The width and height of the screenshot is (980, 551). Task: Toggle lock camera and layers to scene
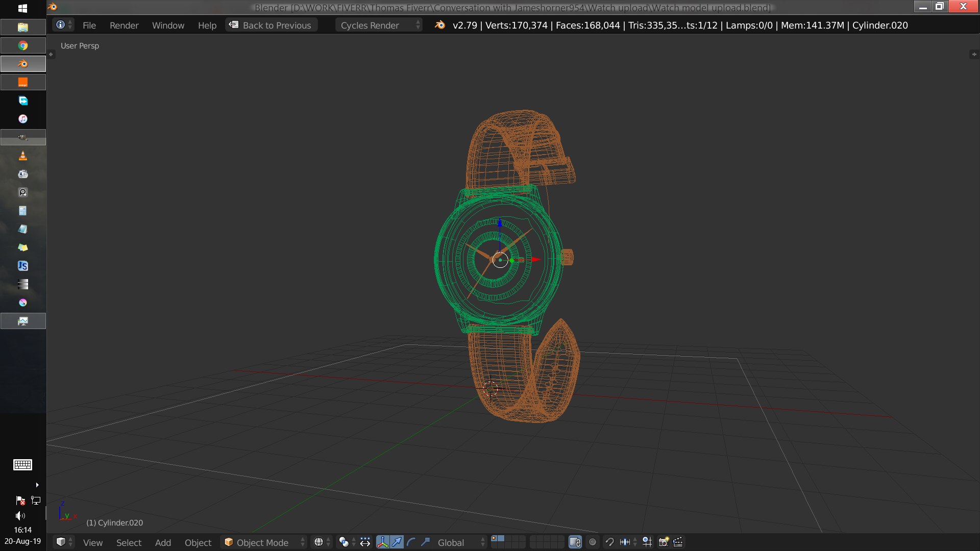(575, 542)
